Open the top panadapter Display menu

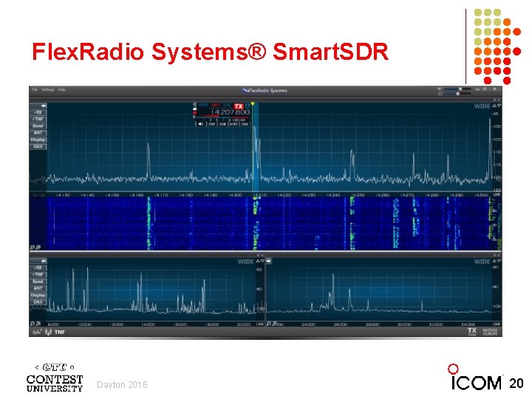tap(38, 140)
